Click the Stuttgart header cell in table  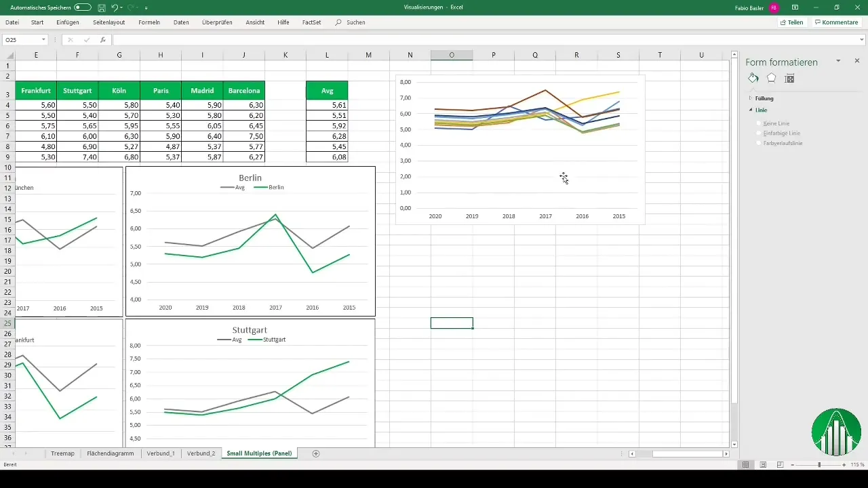coord(77,90)
